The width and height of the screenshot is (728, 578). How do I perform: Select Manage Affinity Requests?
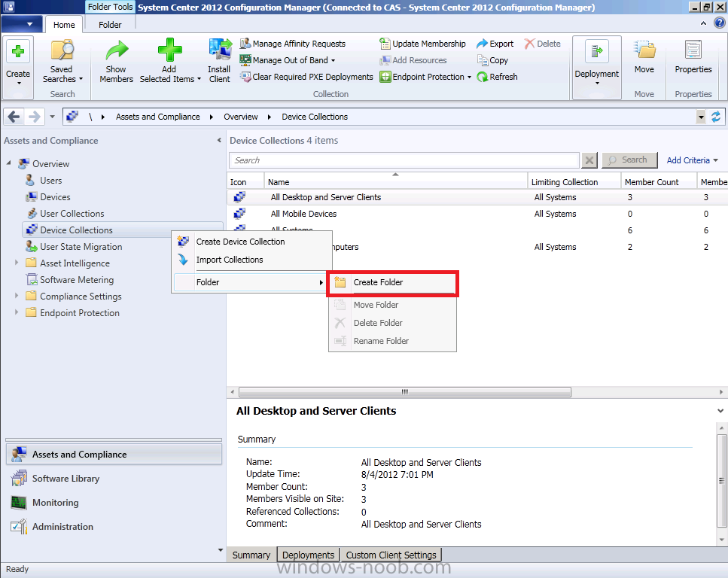[x=293, y=44]
